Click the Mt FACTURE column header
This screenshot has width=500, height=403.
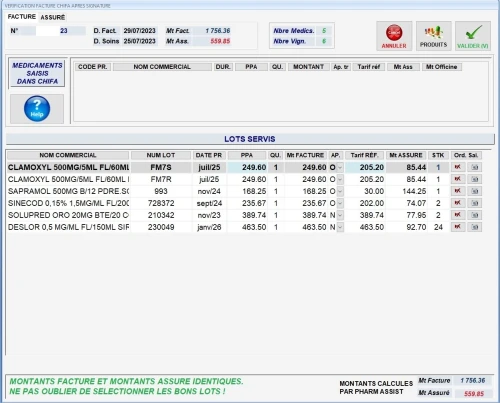305,155
